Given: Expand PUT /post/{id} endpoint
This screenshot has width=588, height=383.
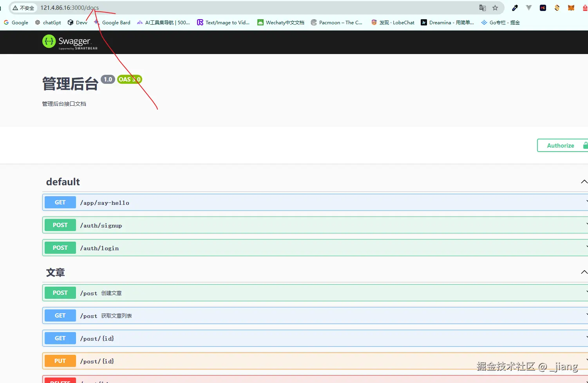Looking at the screenshot, I should click(315, 361).
